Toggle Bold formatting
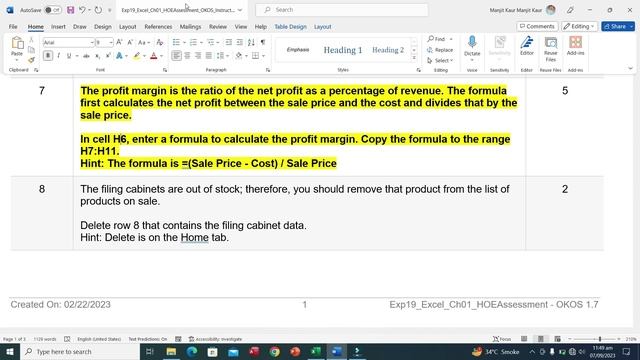640x360 pixels. [x=48, y=56]
